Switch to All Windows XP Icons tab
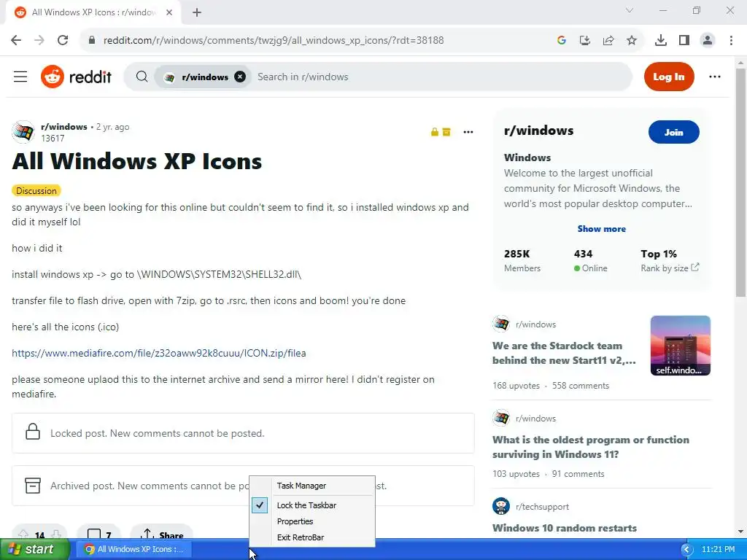Viewport: 747px width, 560px height. pos(93,12)
